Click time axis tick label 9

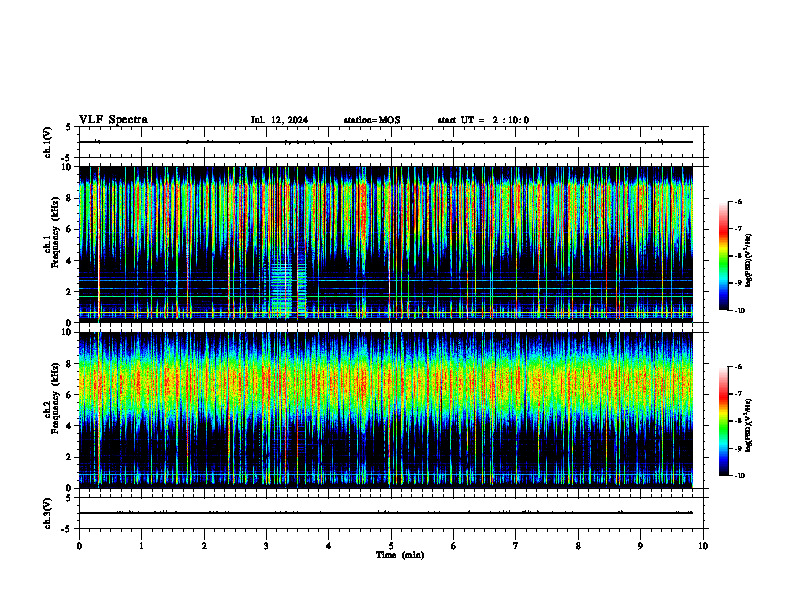[640, 546]
